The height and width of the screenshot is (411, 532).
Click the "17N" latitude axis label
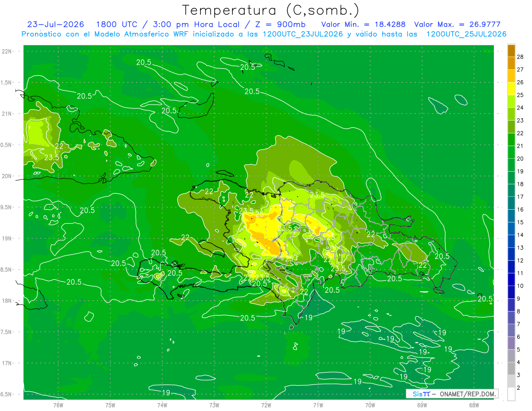[x=7, y=363]
